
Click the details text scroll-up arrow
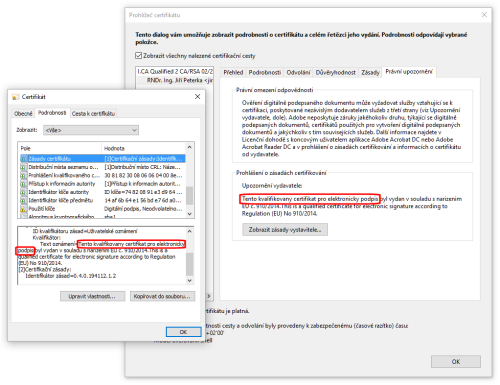pyautogui.click(x=189, y=231)
